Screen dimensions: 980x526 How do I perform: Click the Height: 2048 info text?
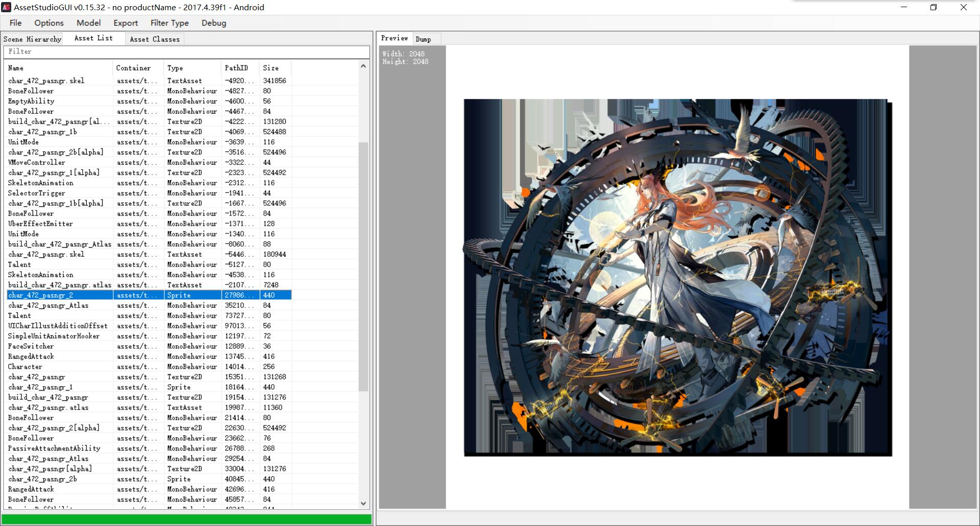[x=405, y=62]
